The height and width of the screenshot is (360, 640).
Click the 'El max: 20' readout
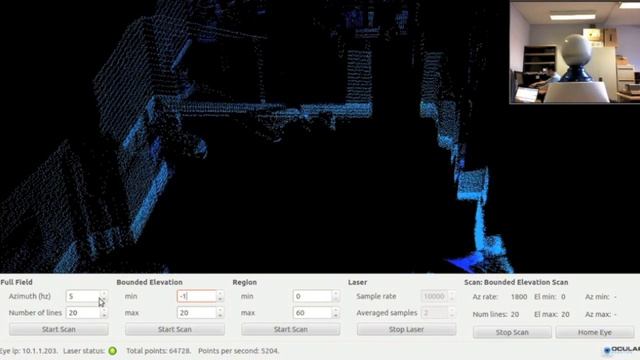pos(552,314)
